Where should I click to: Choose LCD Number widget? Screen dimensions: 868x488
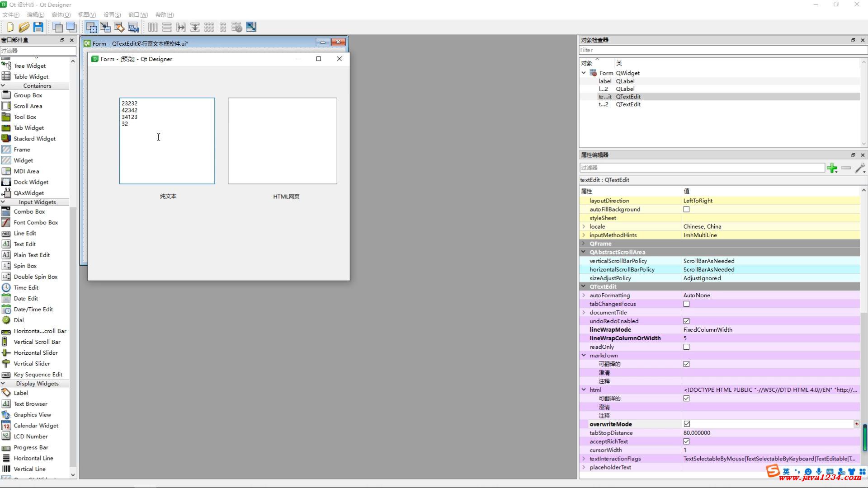(x=31, y=436)
